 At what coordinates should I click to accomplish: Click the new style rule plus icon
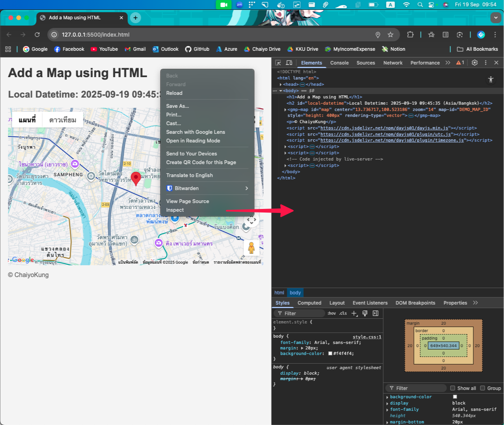pyautogui.click(x=354, y=313)
